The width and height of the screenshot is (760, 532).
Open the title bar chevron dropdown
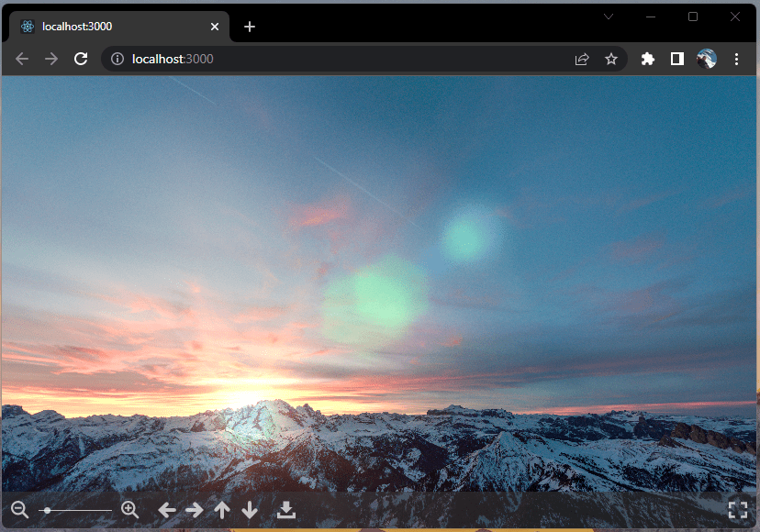point(609,16)
